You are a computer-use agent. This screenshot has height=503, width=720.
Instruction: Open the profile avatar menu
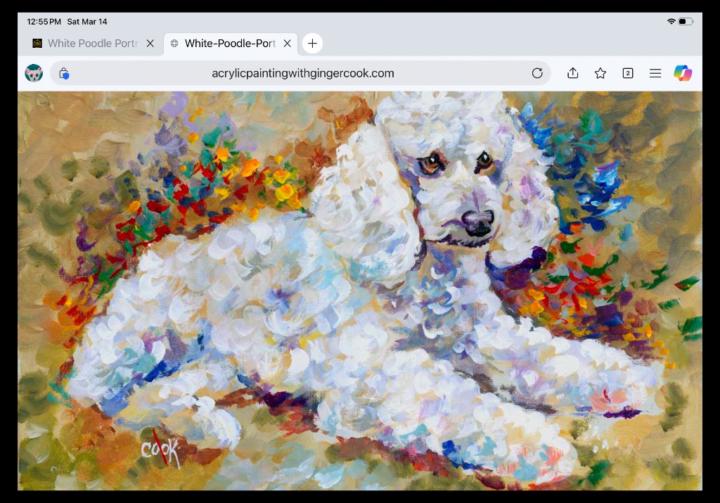[34, 73]
